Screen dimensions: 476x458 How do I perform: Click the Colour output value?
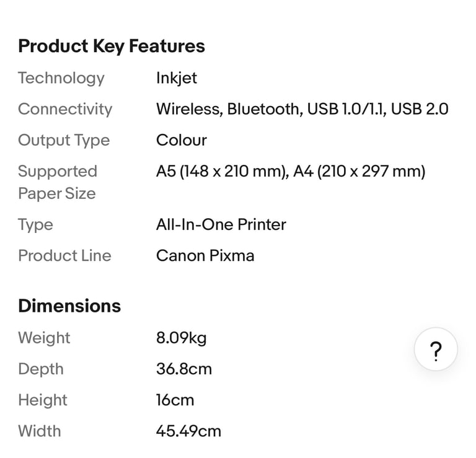click(182, 140)
